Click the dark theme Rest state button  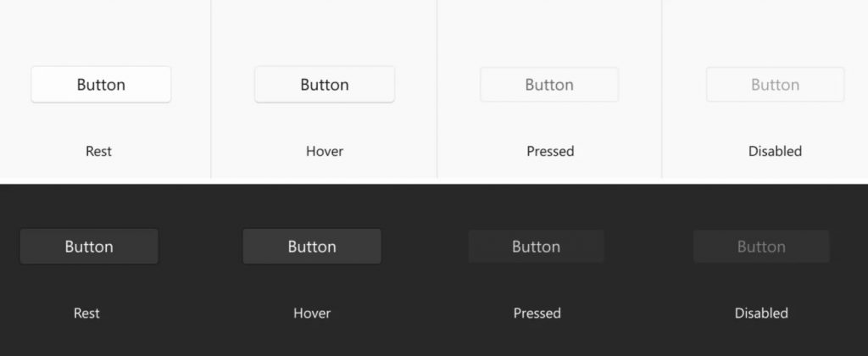(x=89, y=247)
